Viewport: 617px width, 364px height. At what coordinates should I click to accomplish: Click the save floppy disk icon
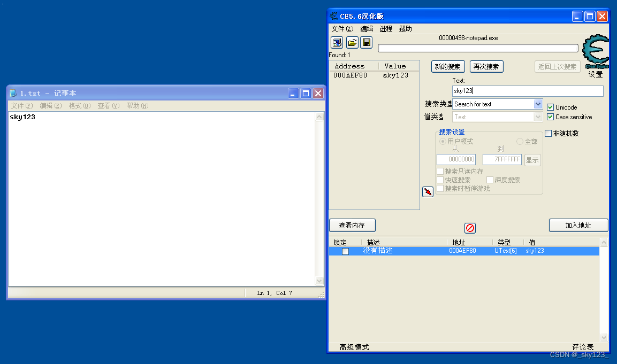click(x=367, y=42)
